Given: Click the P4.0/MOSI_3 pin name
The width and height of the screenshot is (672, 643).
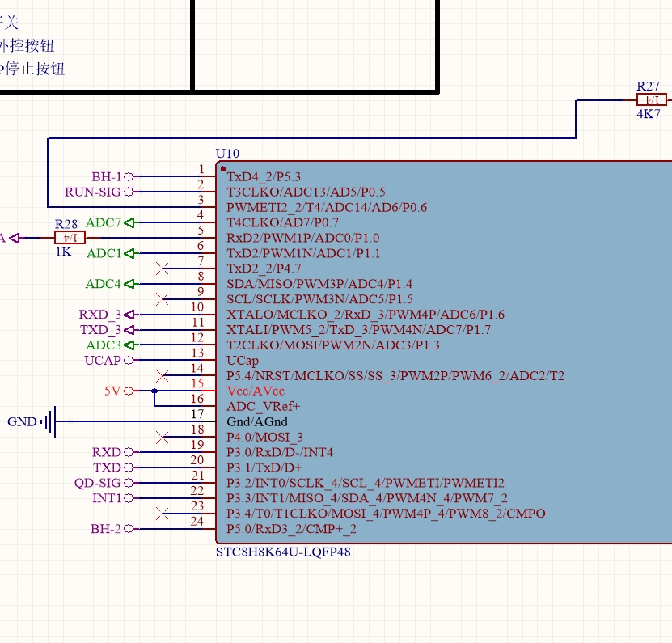Looking at the screenshot, I should pyautogui.click(x=265, y=438).
